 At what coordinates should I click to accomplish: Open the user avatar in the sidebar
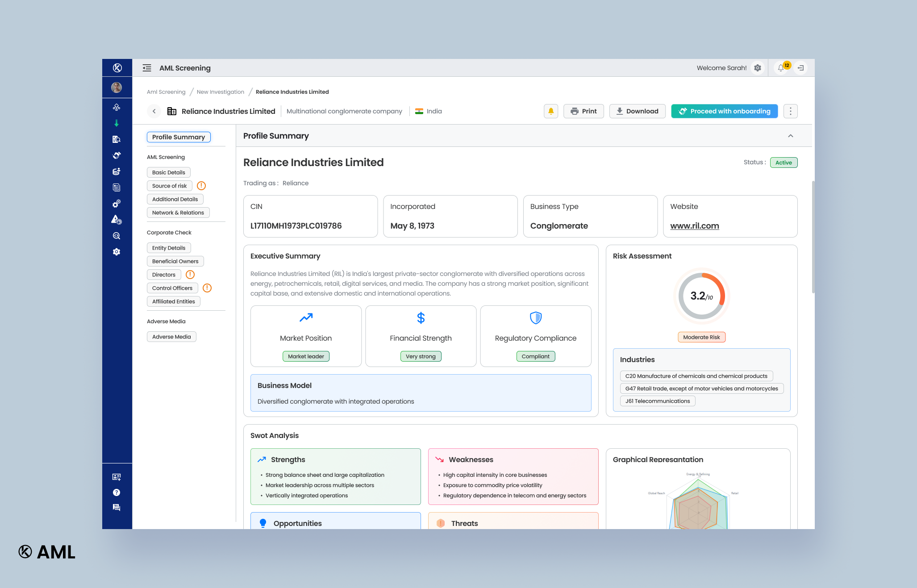pyautogui.click(x=117, y=88)
